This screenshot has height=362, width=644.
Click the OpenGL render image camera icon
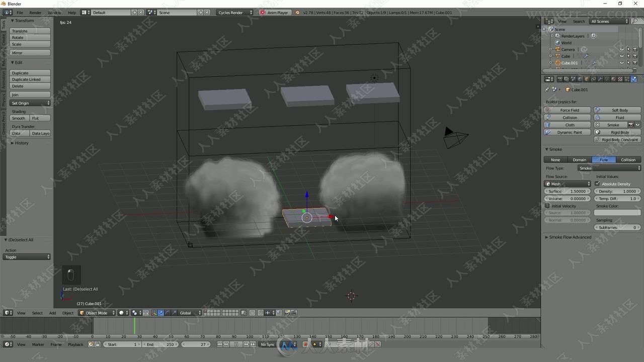coord(287,313)
